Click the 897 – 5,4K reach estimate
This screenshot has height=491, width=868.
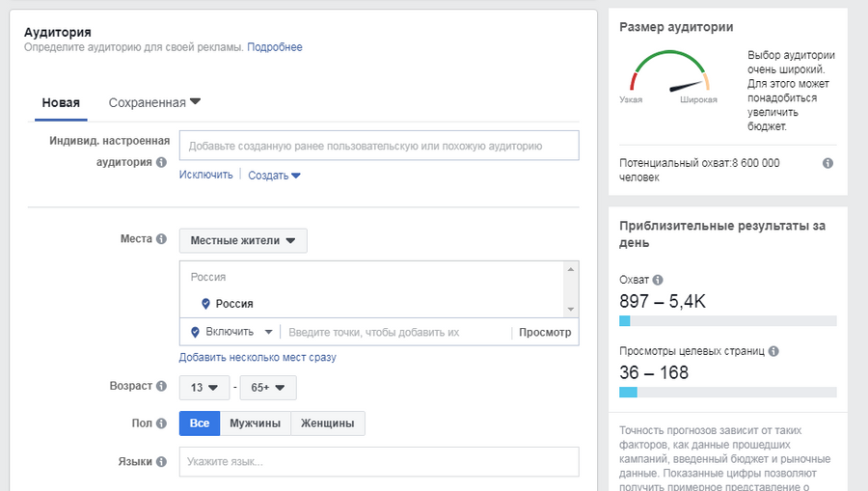(663, 301)
